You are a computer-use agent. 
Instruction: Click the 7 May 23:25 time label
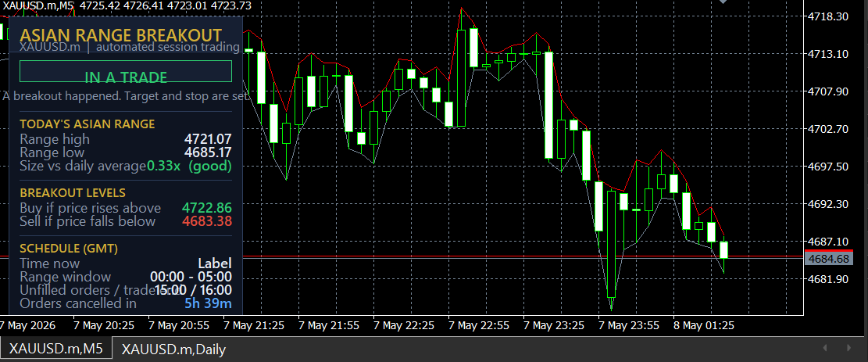click(554, 325)
